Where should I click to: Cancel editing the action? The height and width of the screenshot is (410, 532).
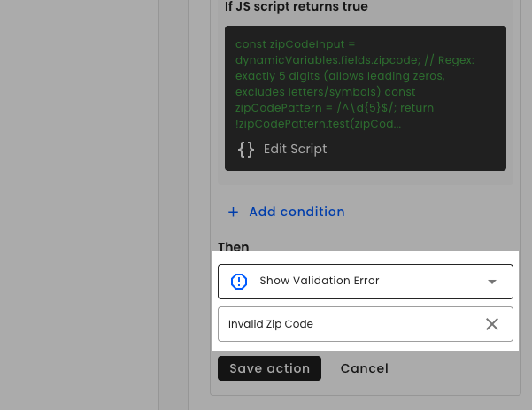365,368
